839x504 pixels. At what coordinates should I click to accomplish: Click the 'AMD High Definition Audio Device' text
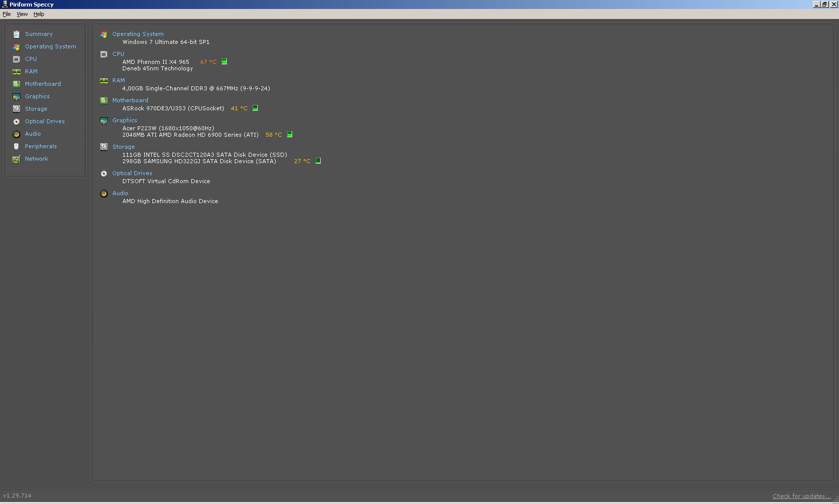point(170,202)
